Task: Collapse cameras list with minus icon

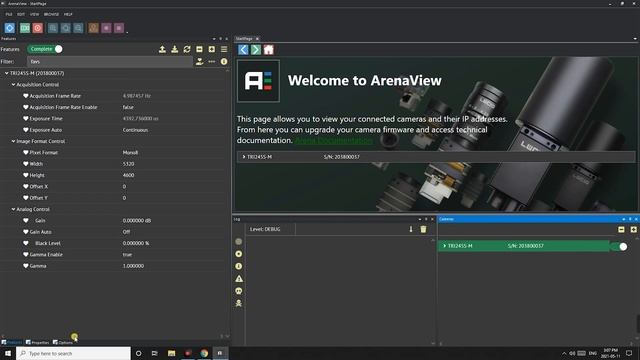Action: (x=621, y=230)
